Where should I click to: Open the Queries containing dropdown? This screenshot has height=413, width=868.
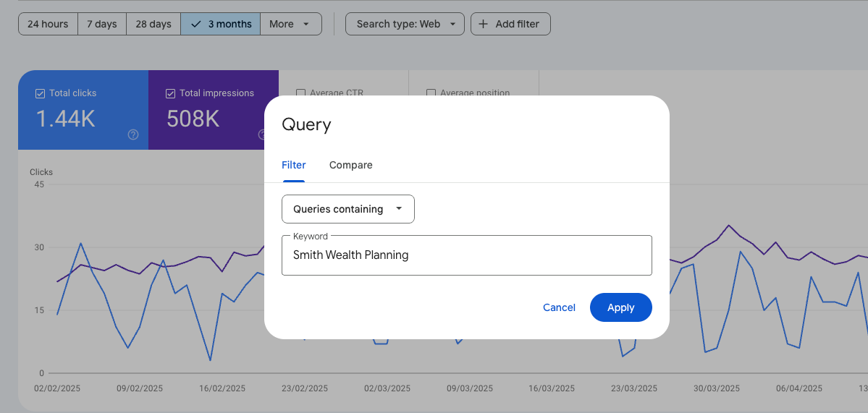tap(348, 209)
